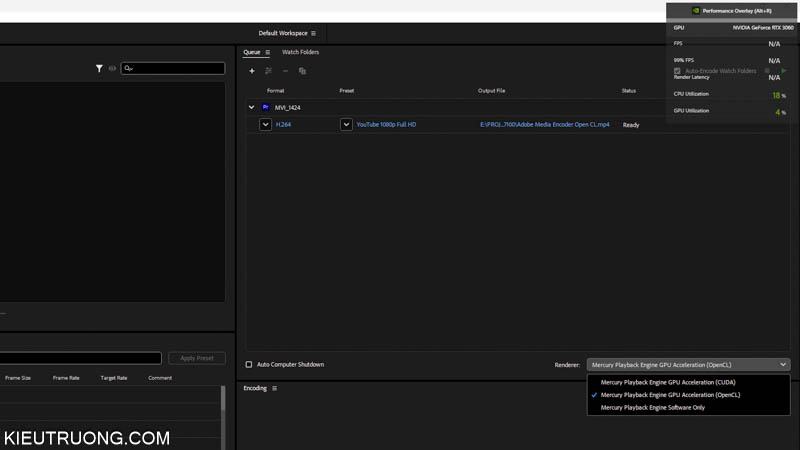The height and width of the screenshot is (450, 800).
Task: Collapse the MVI_1424 source row
Action: coord(251,107)
